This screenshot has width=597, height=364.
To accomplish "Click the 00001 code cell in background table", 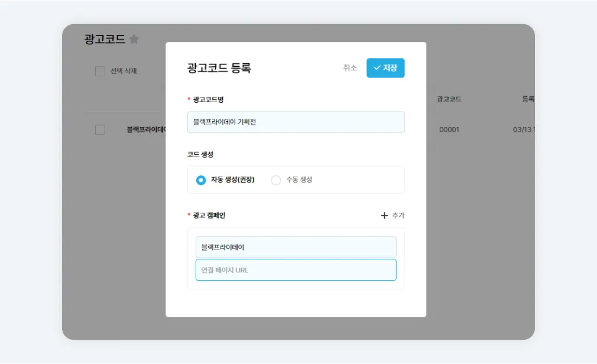I will point(449,130).
